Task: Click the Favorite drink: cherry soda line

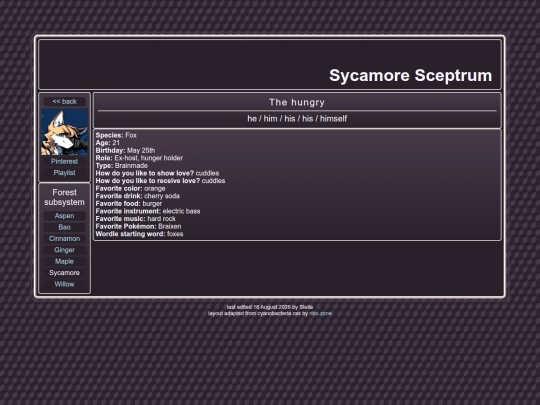Action: point(138,196)
